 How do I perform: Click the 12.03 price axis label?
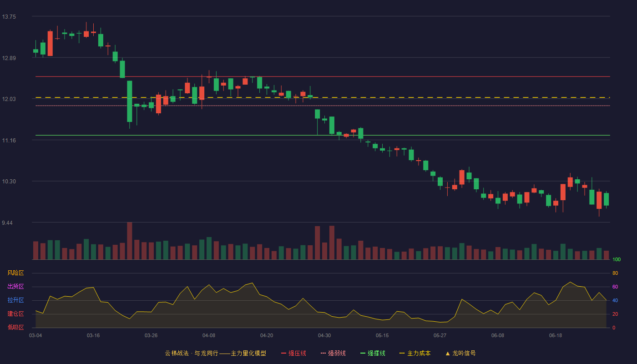pos(9,99)
